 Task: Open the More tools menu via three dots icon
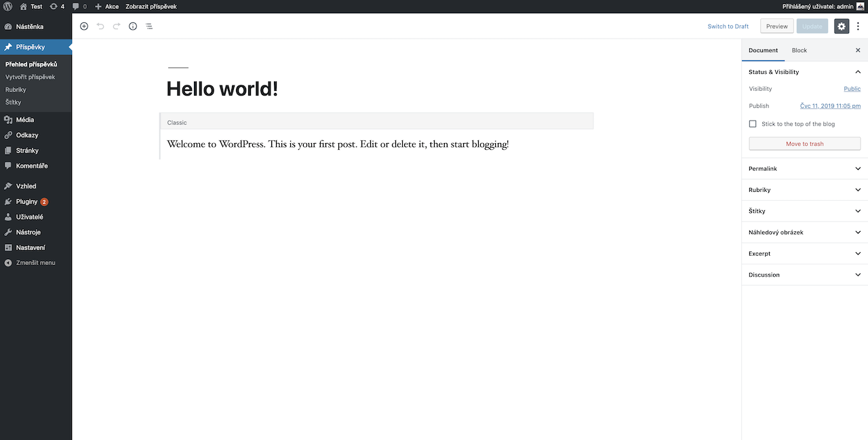[x=859, y=26]
